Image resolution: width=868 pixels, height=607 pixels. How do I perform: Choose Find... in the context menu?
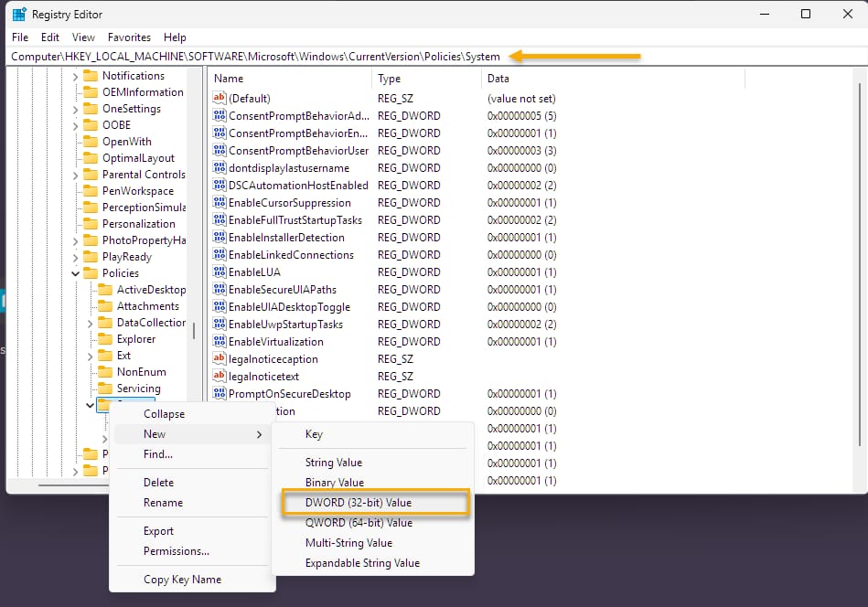coord(192,454)
